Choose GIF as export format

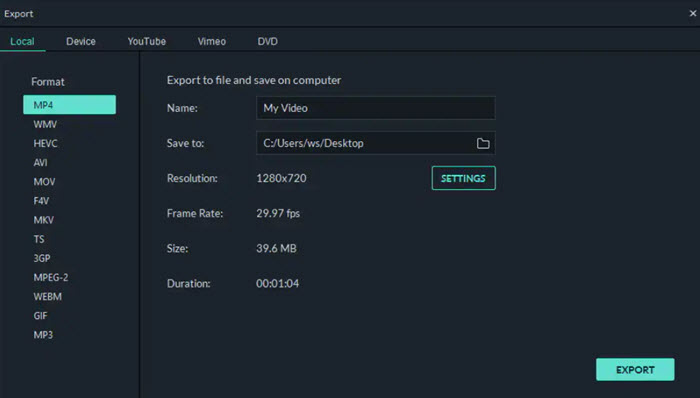40,316
